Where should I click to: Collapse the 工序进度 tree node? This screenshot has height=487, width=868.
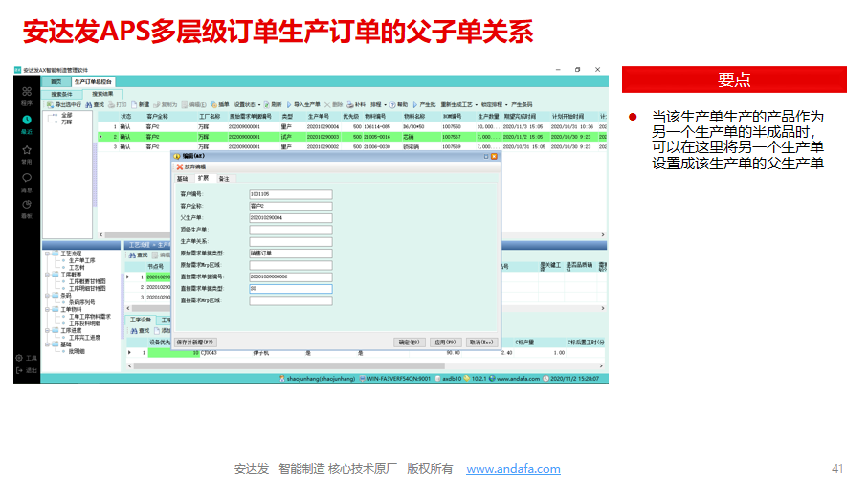pos(48,330)
